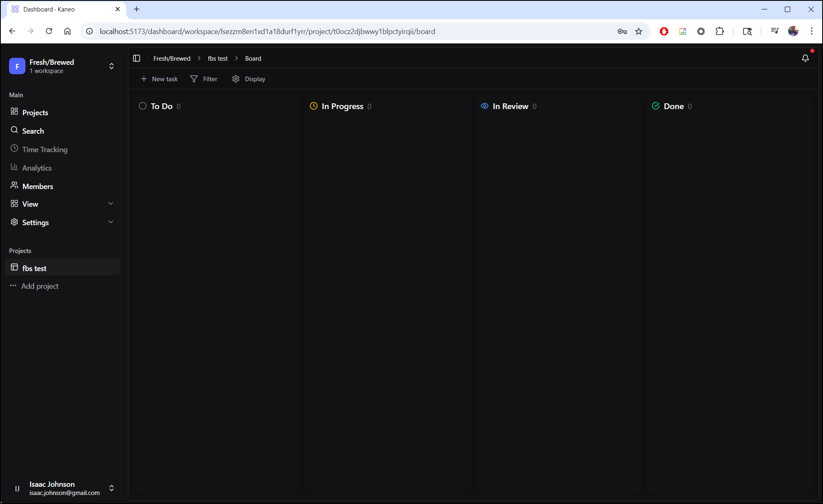This screenshot has height=504, width=823.
Task: Click the In Progress column header
Action: [342, 106]
